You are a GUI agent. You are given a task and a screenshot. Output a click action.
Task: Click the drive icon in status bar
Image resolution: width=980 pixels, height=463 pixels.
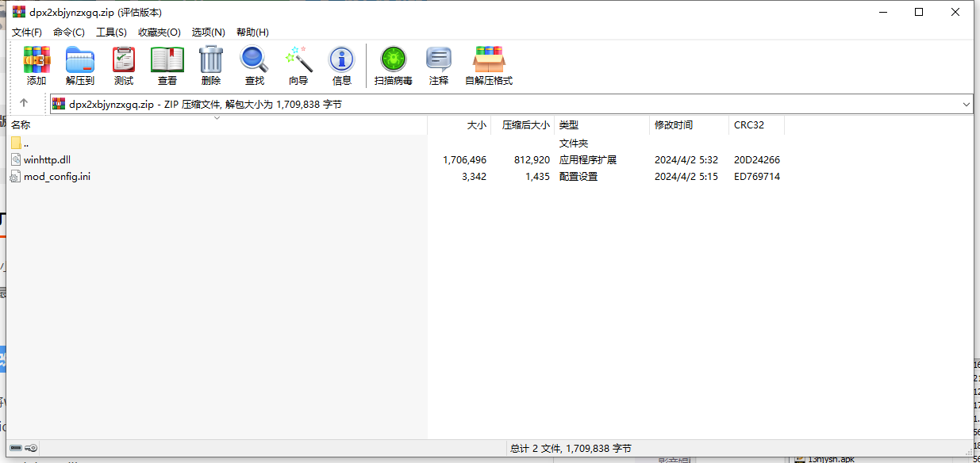pos(16,448)
